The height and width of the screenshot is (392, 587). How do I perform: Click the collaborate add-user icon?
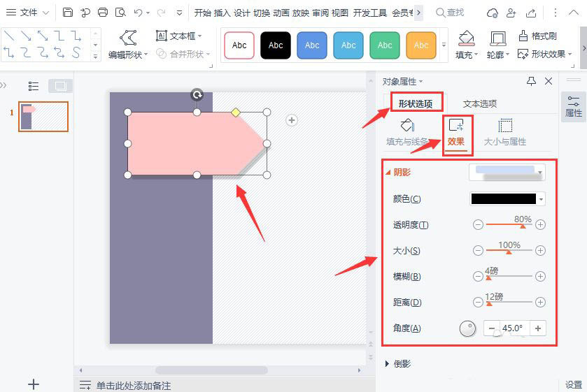point(511,13)
